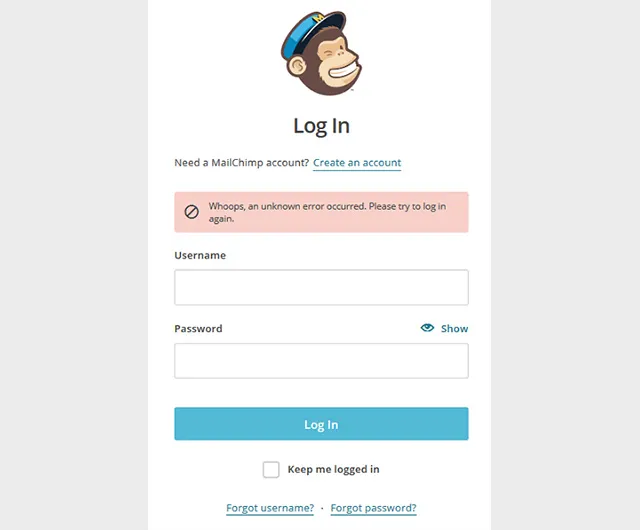Click the Log In page heading
The width and height of the screenshot is (640, 530).
[x=321, y=126]
